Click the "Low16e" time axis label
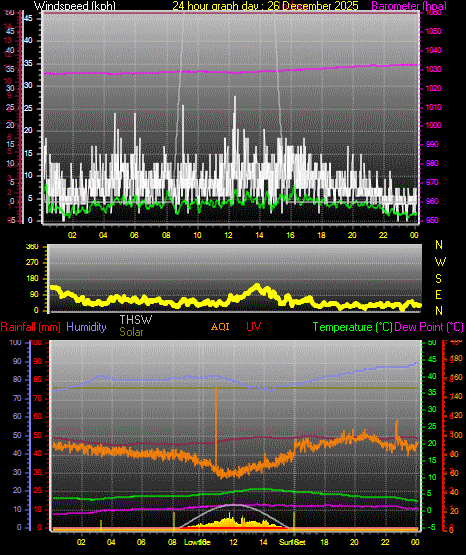466x555 pixels. (197, 542)
